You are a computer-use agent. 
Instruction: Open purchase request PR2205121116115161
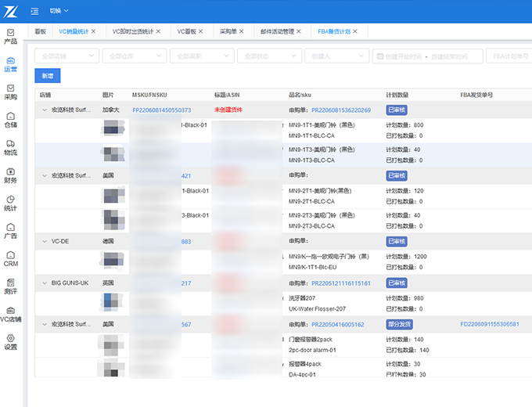[x=341, y=283]
